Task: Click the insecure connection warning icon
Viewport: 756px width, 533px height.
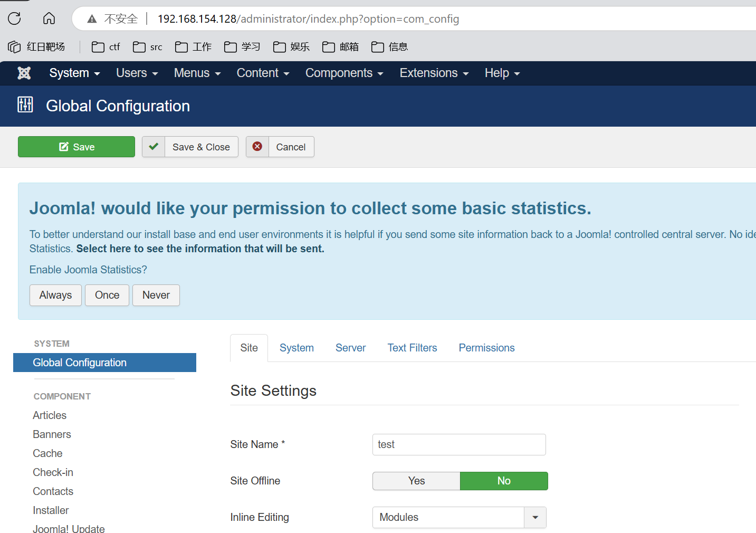Action: point(92,19)
